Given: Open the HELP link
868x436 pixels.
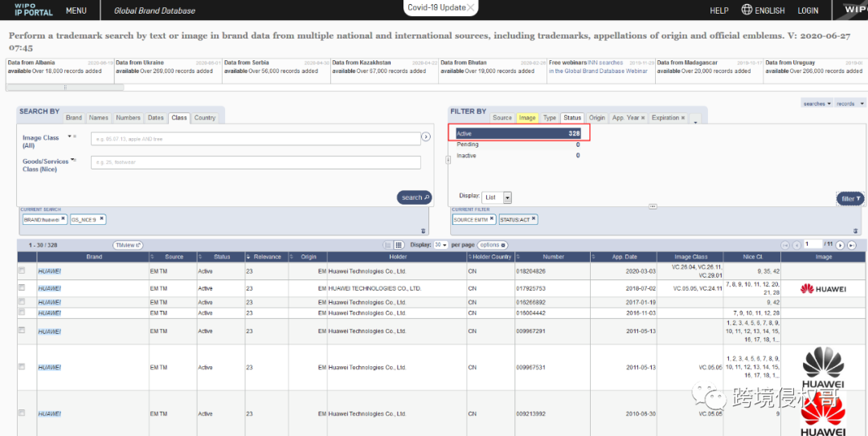Looking at the screenshot, I should pos(719,10).
